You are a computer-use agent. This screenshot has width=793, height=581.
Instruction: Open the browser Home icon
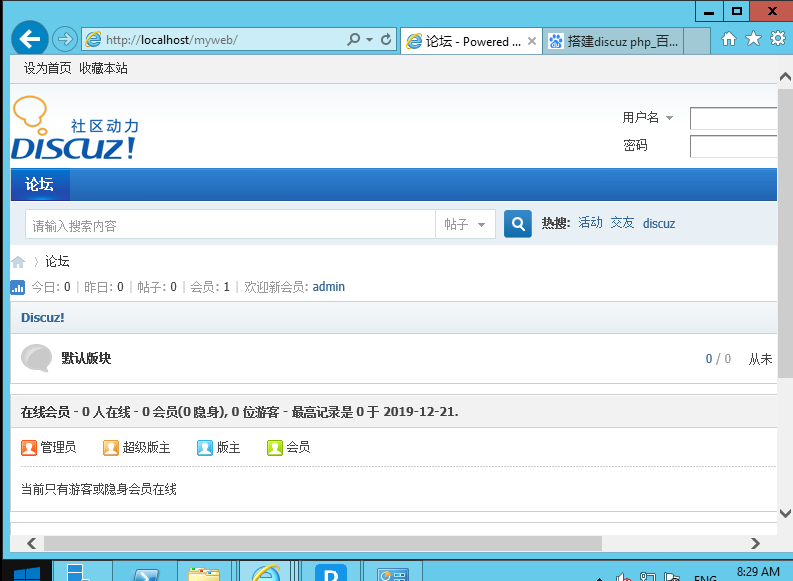pos(729,39)
